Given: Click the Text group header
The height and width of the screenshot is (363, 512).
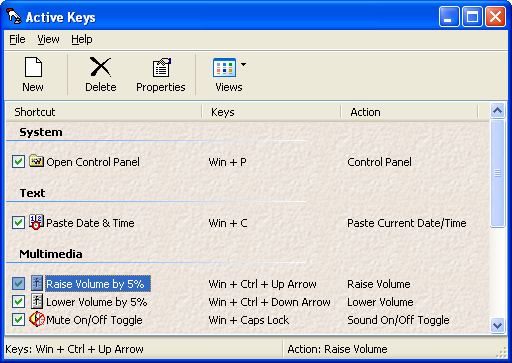Looking at the screenshot, I should (32, 193).
